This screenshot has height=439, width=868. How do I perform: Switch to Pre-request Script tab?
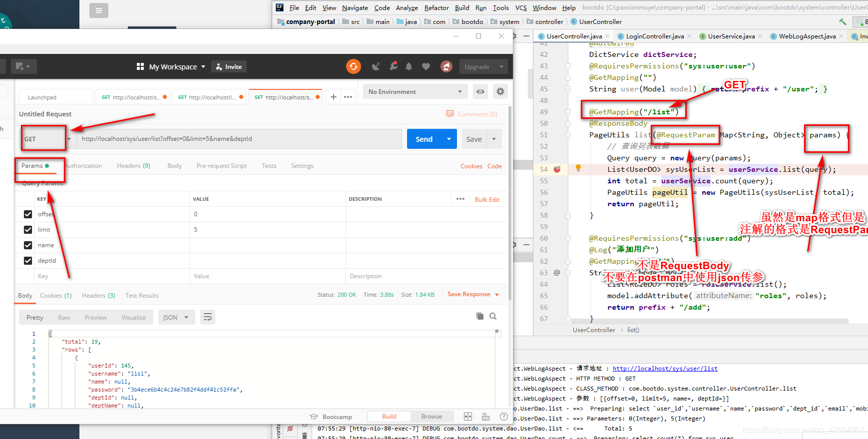[x=222, y=166]
